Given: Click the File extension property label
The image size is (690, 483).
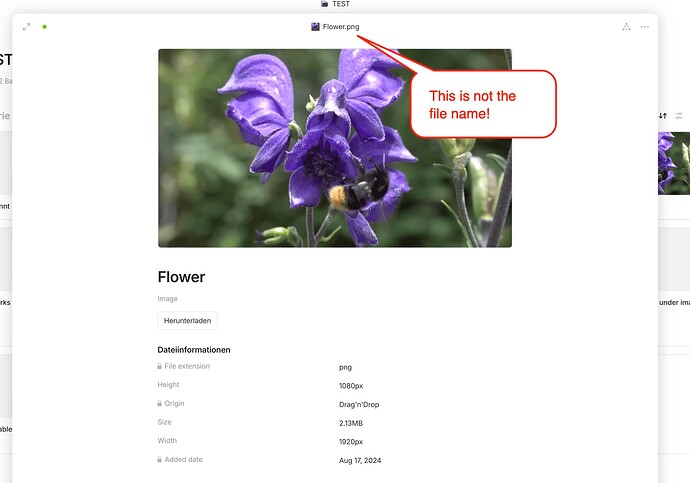Looking at the screenshot, I should click(x=187, y=366).
